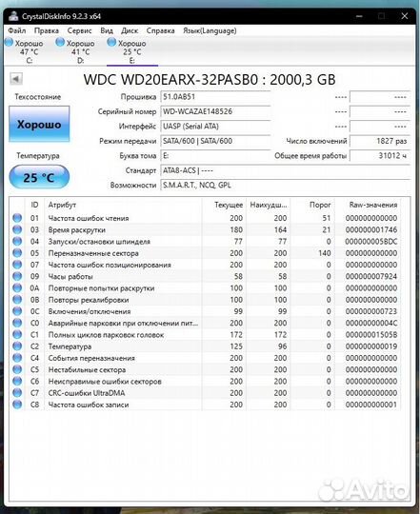This screenshot has height=514, width=420.
Task: Click status icon of attribute C4
Action: point(17,358)
